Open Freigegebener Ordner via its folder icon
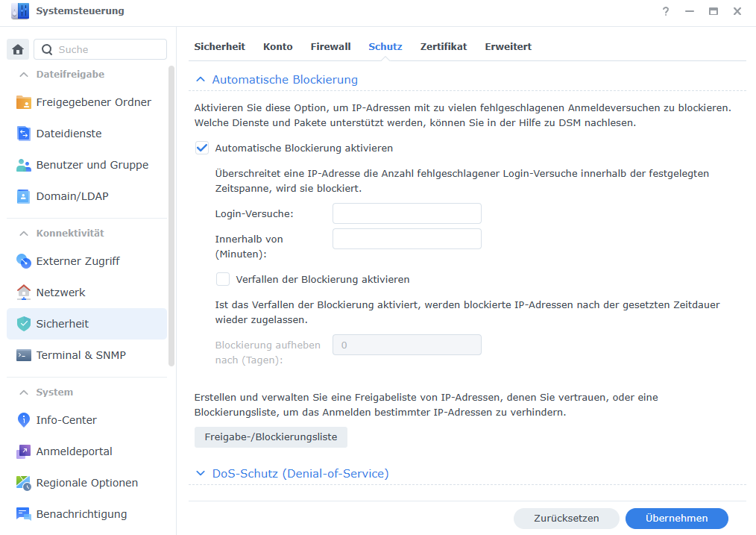Image resolution: width=756 pixels, height=535 pixels. click(24, 102)
